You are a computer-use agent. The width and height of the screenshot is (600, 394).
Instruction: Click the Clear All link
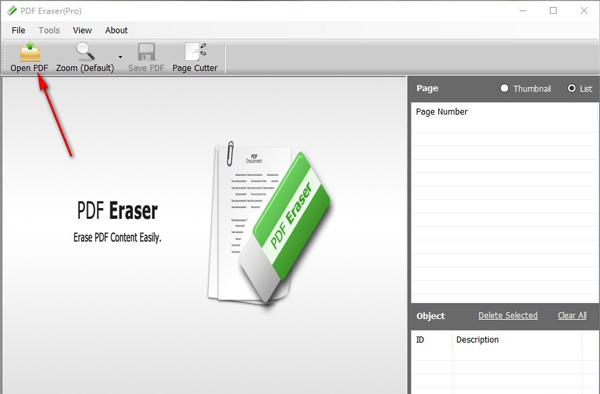point(572,316)
